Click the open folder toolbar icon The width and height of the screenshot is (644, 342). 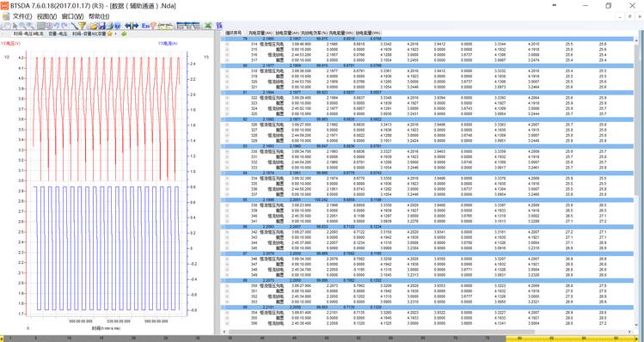click(x=94, y=27)
